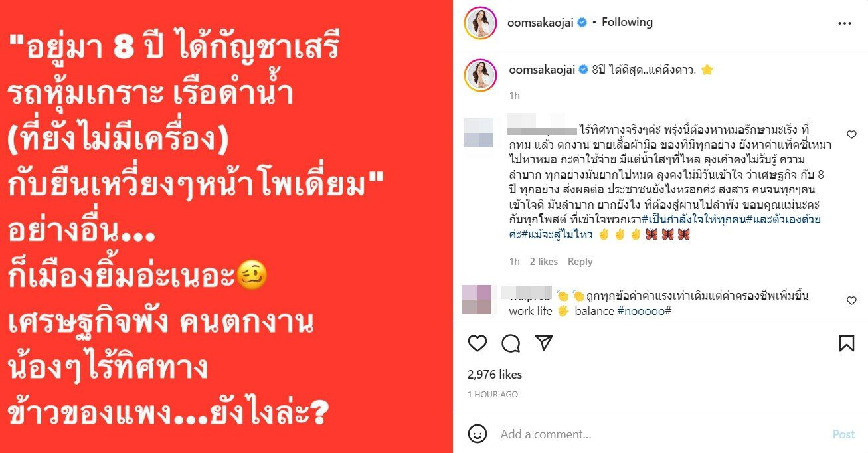
Task: Save post with bookmark icon
Action: (x=846, y=343)
